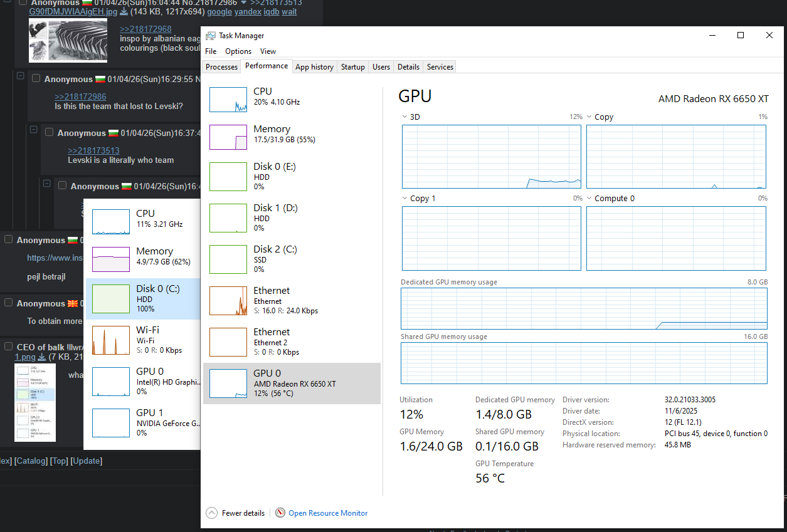Click the 56 °C GPU temperature value

click(x=490, y=478)
